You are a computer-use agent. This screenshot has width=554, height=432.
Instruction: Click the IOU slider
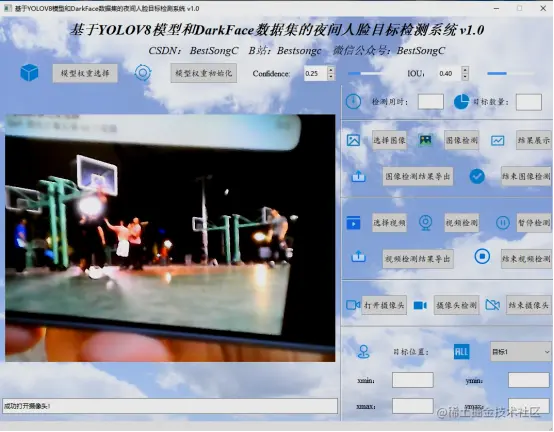click(x=511, y=73)
